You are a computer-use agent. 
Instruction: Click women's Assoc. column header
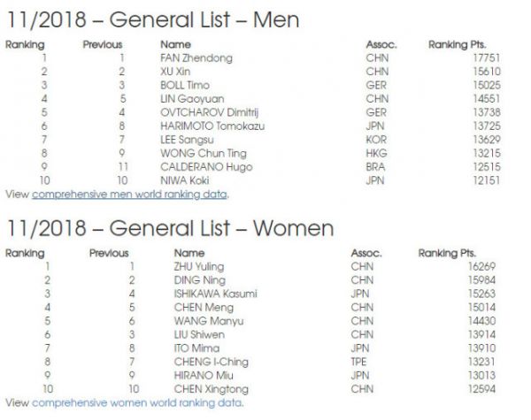(366, 253)
